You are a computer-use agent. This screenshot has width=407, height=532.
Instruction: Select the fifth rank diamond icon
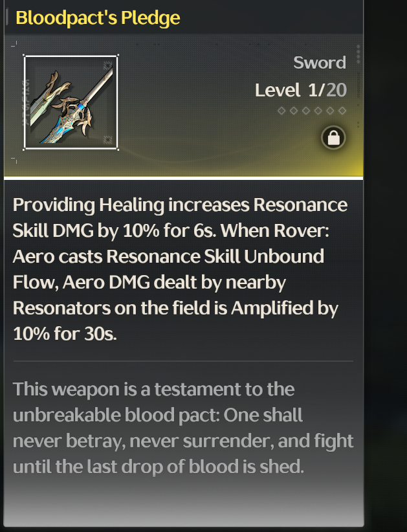[330, 111]
